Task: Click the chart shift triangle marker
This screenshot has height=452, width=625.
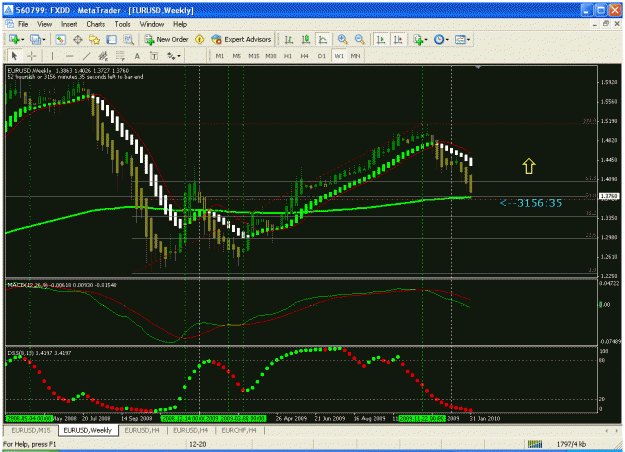Action: [478, 67]
